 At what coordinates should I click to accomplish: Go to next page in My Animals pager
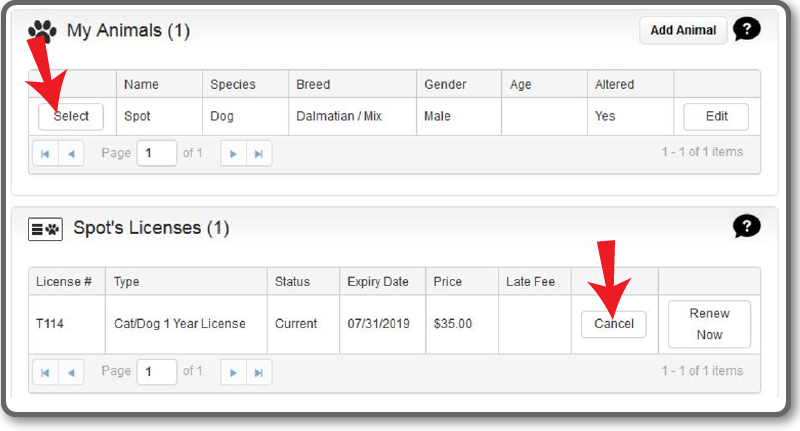point(234,154)
